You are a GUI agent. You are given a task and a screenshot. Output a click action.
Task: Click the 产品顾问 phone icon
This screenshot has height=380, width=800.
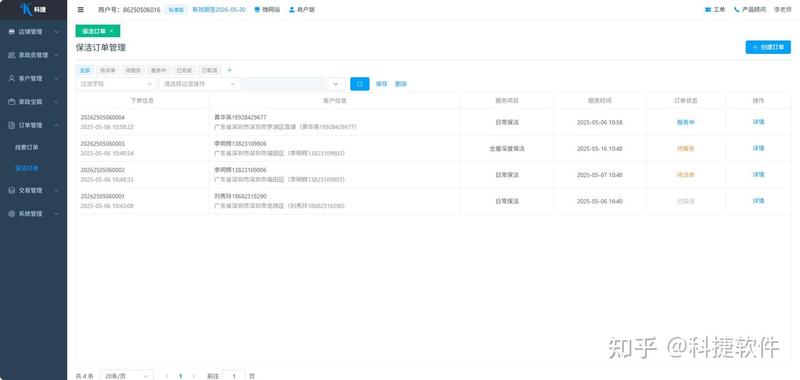pos(737,10)
